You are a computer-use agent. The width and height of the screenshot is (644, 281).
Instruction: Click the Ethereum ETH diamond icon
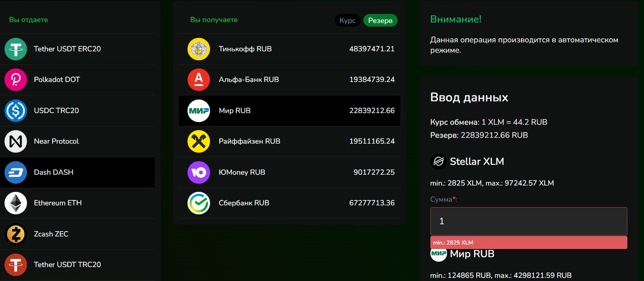16,203
